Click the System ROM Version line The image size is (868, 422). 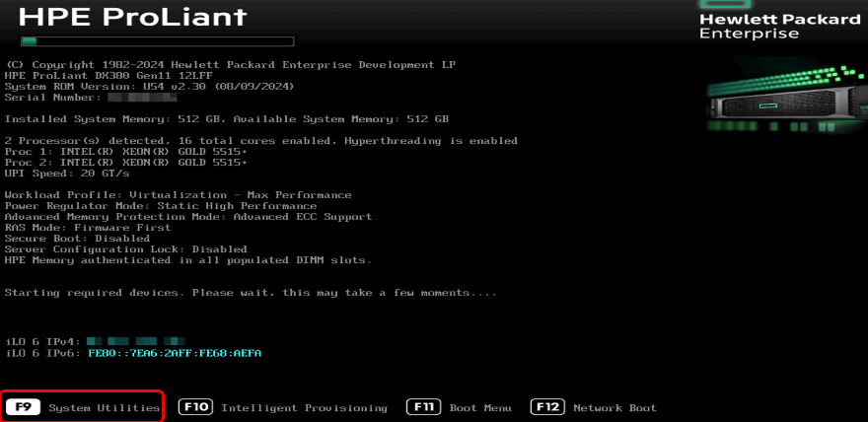150,87
